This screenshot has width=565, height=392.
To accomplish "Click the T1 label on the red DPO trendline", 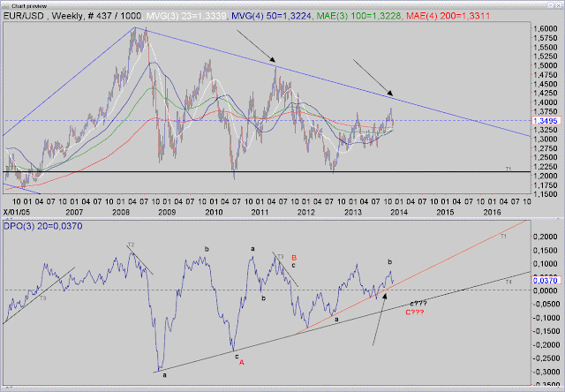I will click(503, 237).
